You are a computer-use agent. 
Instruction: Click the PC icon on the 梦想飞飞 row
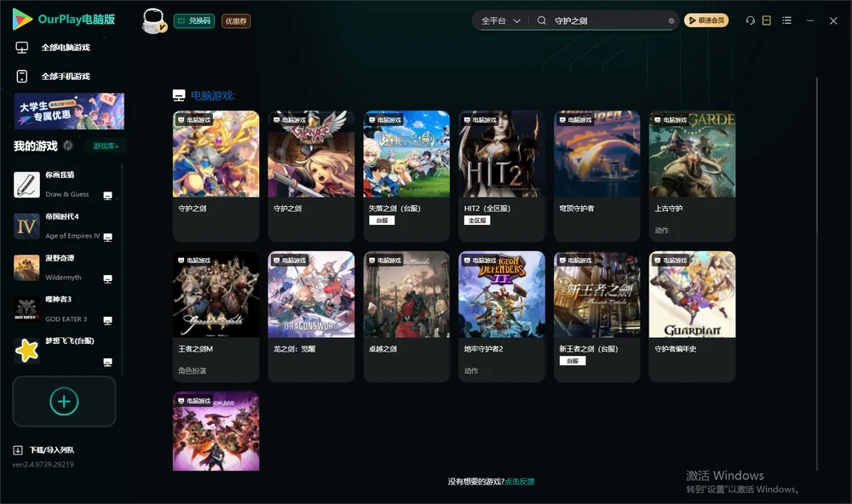[107, 363]
